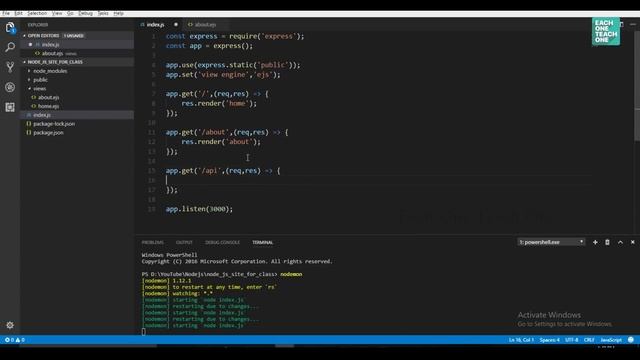The image size is (640, 360).
Task: Change language mode via JavaScript entry
Action: point(611,340)
